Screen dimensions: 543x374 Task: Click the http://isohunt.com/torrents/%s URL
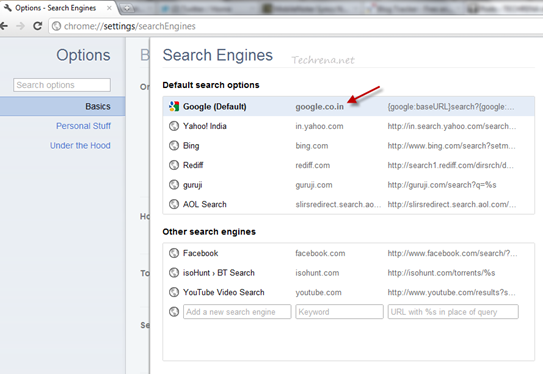coord(442,273)
